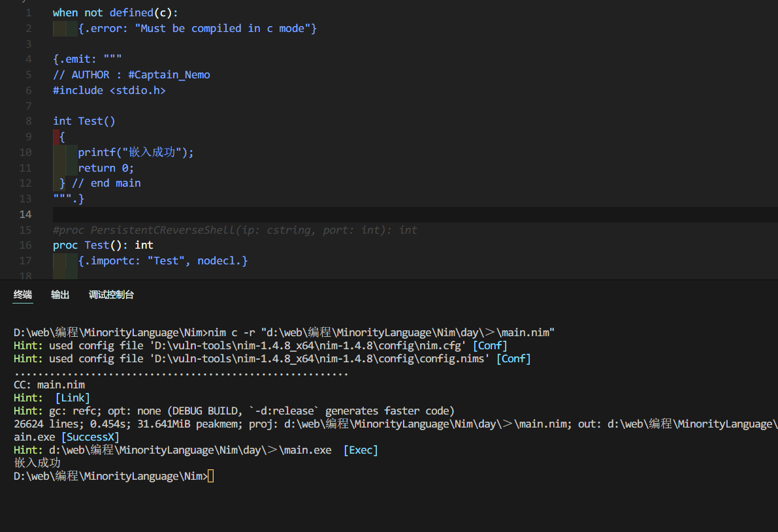This screenshot has height=532, width=778.
Task: Click the [SuccessX] text in terminal
Action: [x=90, y=437]
